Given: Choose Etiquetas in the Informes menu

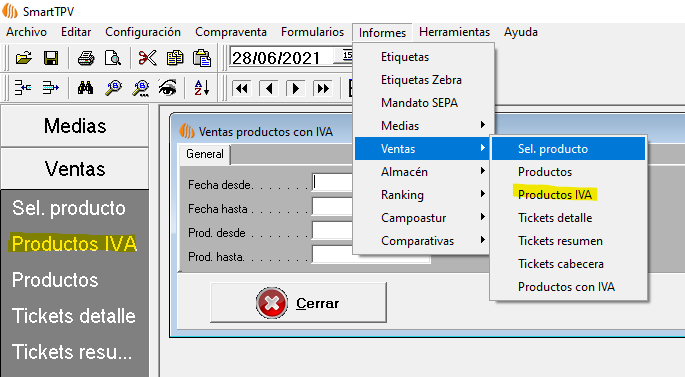Looking at the screenshot, I should 424,57.
